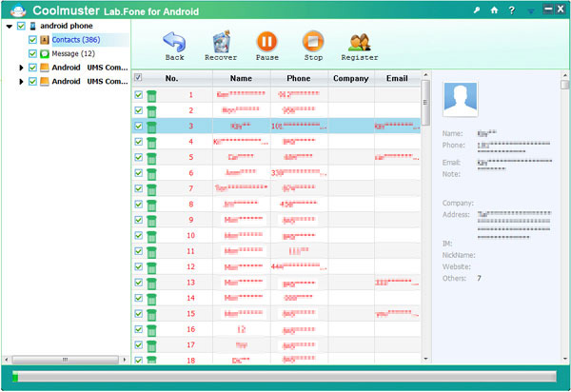The image size is (571, 392).
Task: Click the scan progress bar at bottom
Action: click(285, 379)
